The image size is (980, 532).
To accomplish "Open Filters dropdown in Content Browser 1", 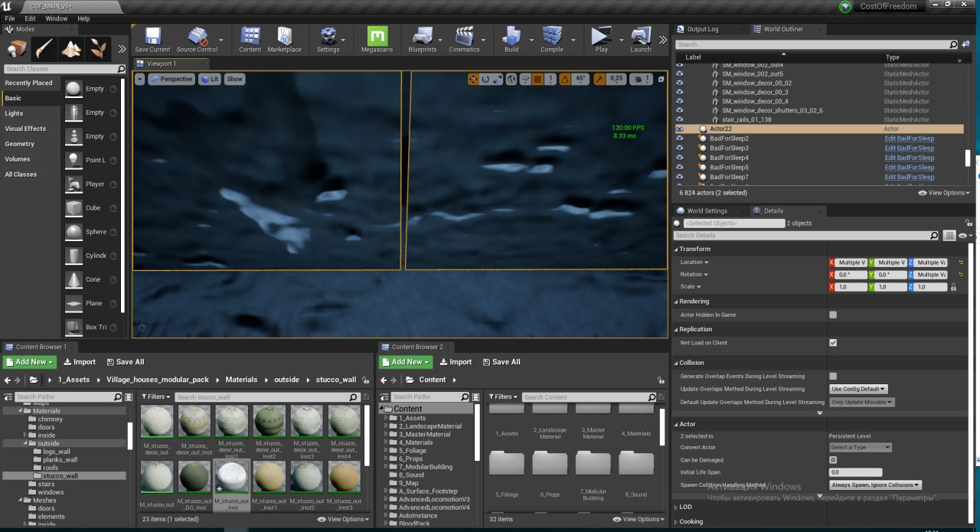I will [156, 397].
